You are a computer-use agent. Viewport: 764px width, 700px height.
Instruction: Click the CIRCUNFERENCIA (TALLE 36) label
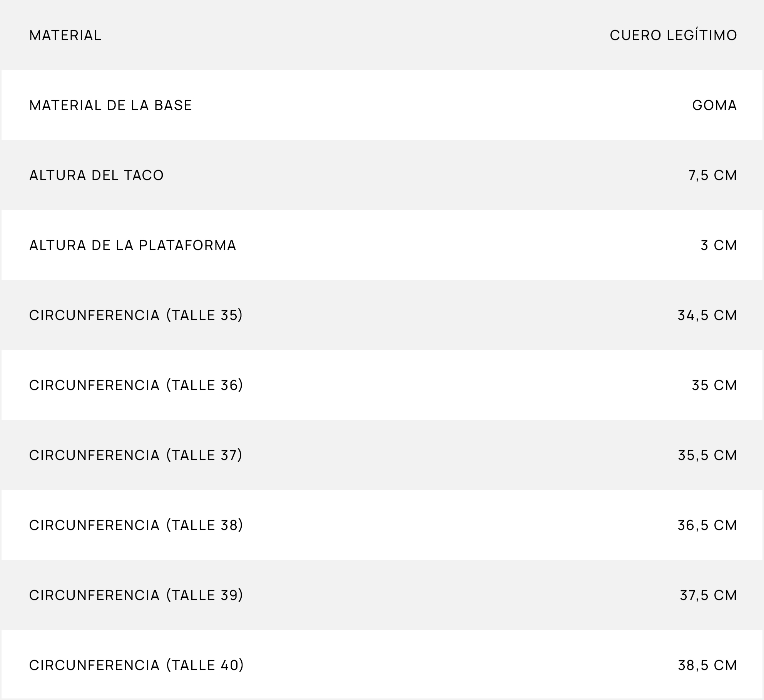pyautogui.click(x=136, y=385)
